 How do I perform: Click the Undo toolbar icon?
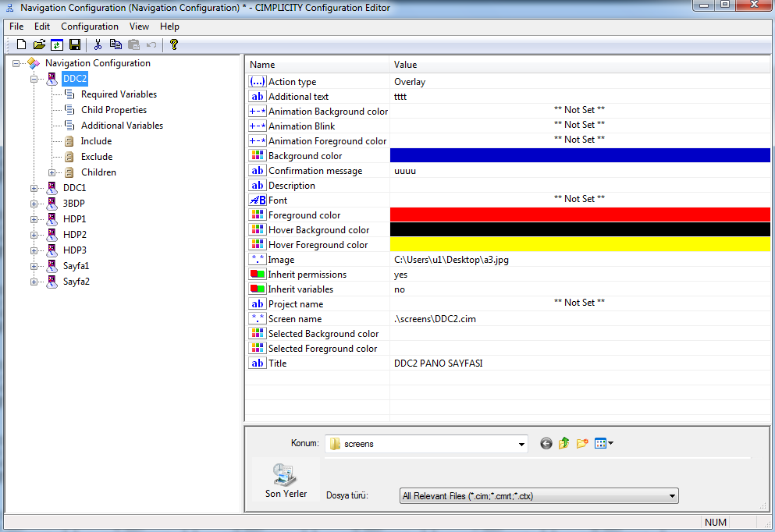(x=151, y=45)
